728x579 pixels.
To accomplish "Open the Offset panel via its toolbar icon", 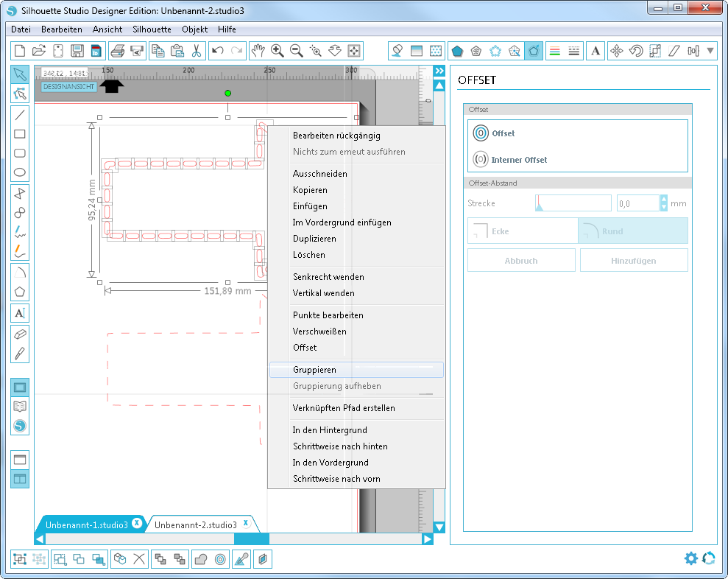I will 534,51.
